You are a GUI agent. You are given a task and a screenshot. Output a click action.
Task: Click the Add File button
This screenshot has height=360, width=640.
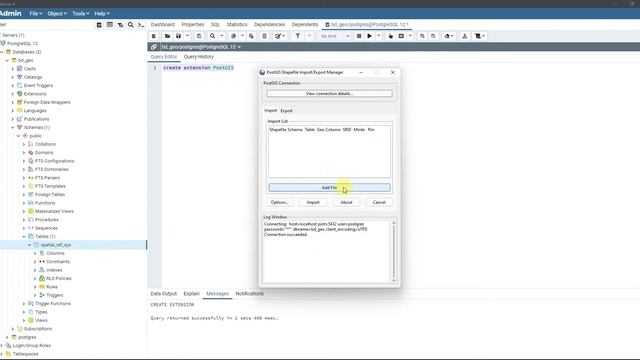click(x=329, y=187)
